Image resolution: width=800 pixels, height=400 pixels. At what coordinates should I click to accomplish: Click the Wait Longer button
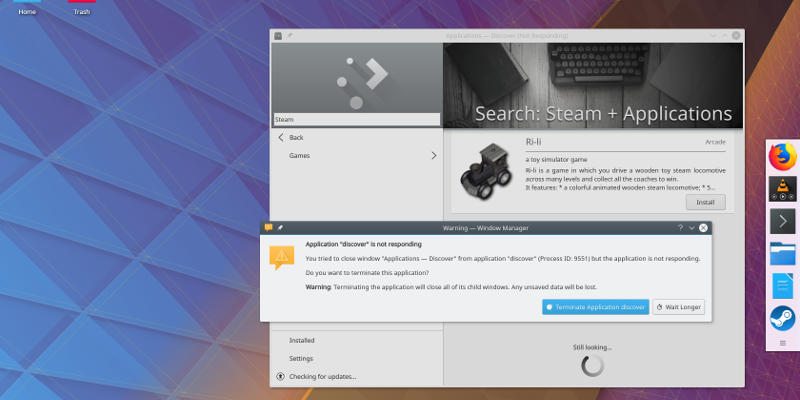[679, 307]
